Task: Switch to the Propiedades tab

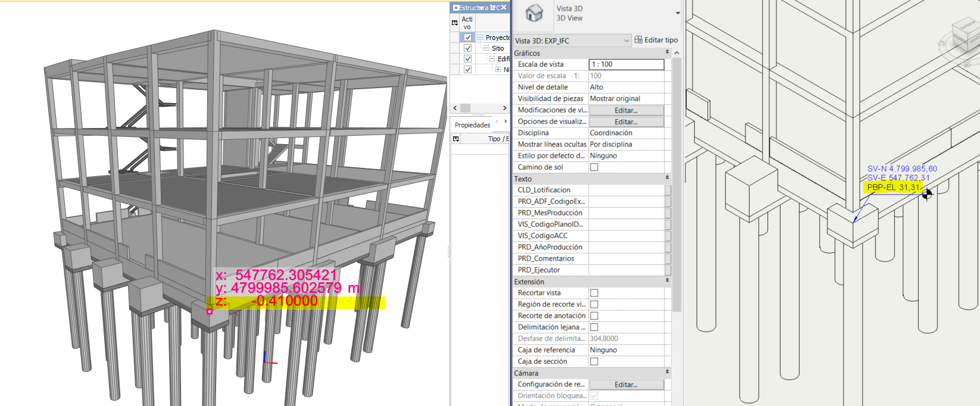Action: (x=473, y=125)
